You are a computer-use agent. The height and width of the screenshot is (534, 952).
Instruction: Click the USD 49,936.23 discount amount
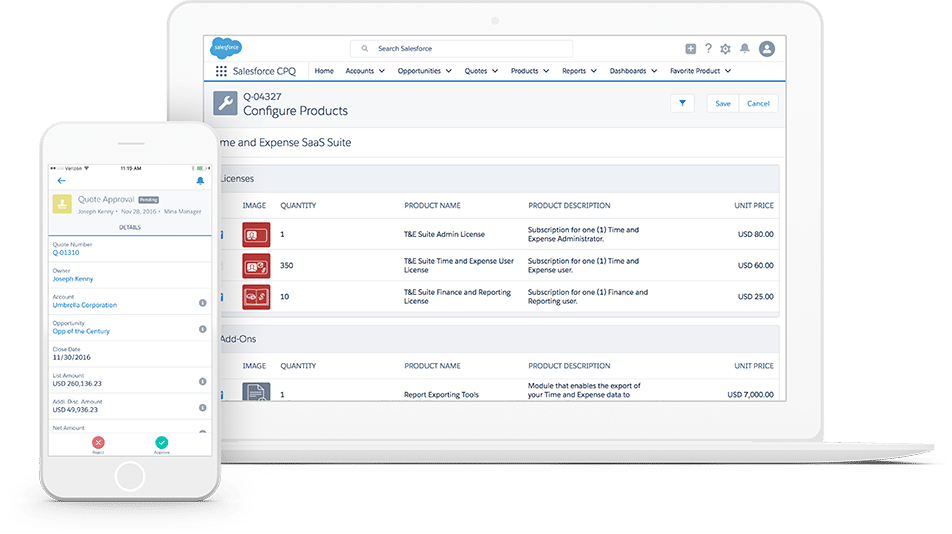coord(75,410)
